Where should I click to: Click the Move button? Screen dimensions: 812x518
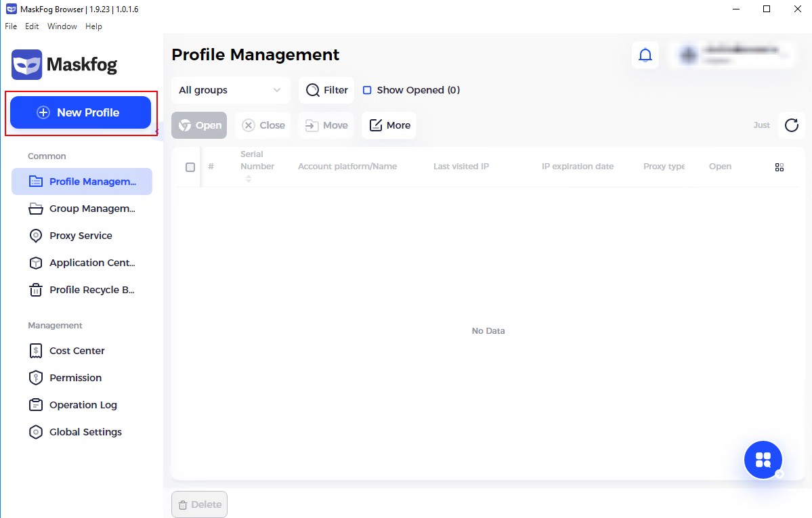[x=326, y=125]
